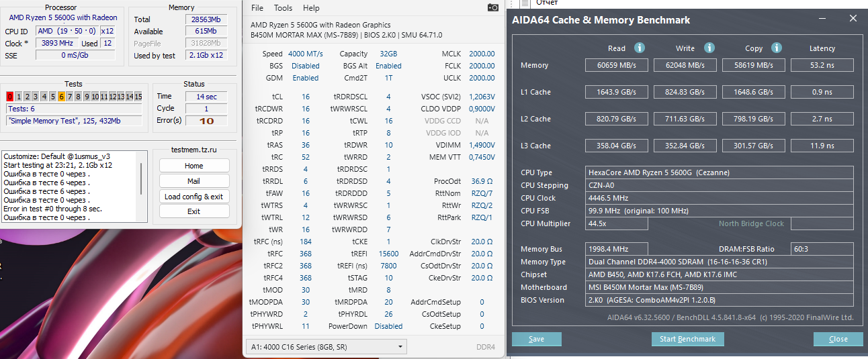Select red test box 0 in TestMem5
868x359 pixels.
coord(9,97)
